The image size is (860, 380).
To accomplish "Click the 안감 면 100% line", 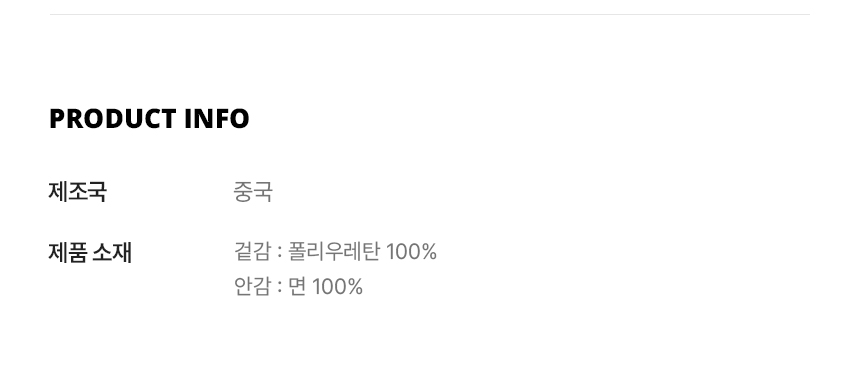I will [x=298, y=286].
